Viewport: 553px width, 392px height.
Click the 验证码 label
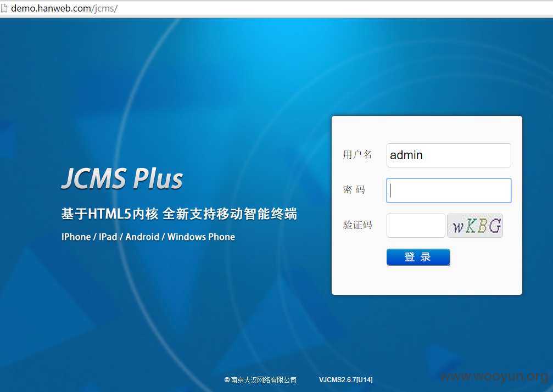point(358,225)
